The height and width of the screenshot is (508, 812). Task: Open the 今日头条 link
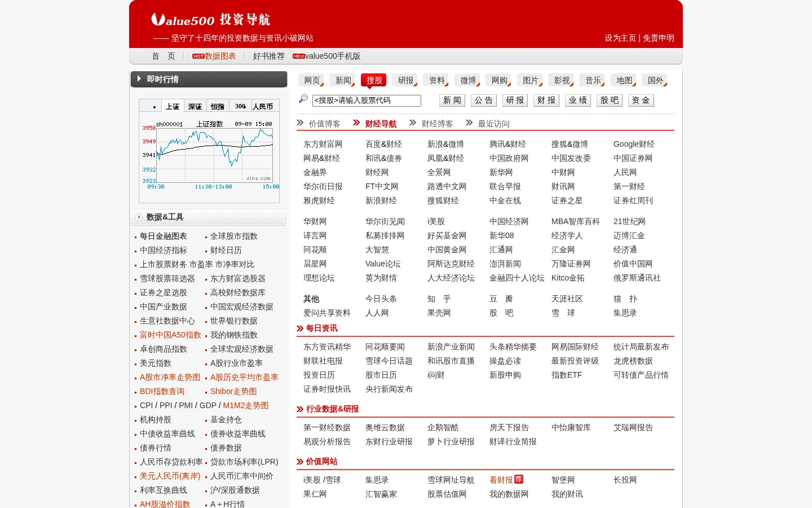[381, 299]
